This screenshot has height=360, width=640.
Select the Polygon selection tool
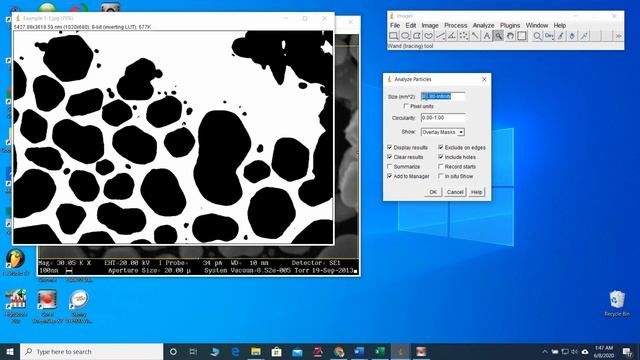[x=417, y=36]
